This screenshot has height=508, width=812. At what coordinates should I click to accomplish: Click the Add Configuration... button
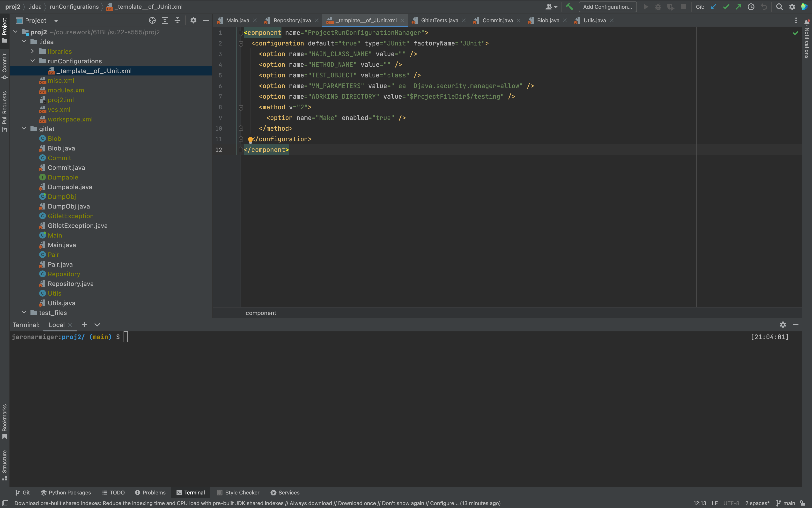pos(607,7)
